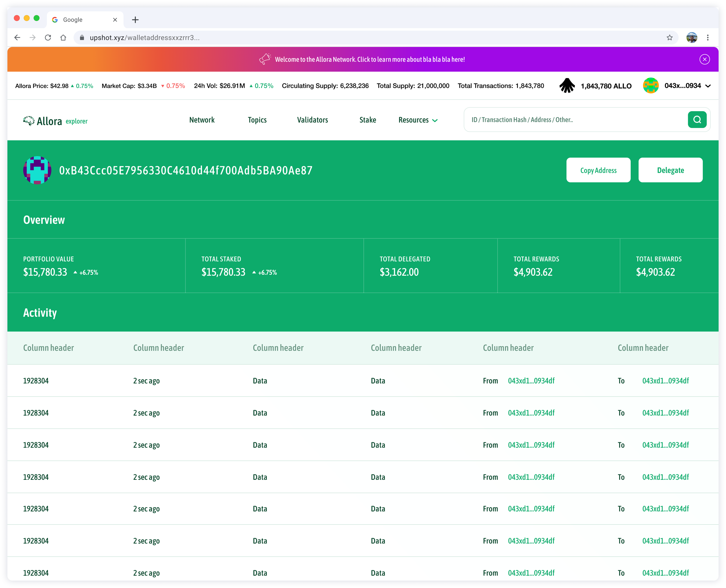Bookmark the page with the star icon
The image size is (726, 588).
click(x=669, y=38)
